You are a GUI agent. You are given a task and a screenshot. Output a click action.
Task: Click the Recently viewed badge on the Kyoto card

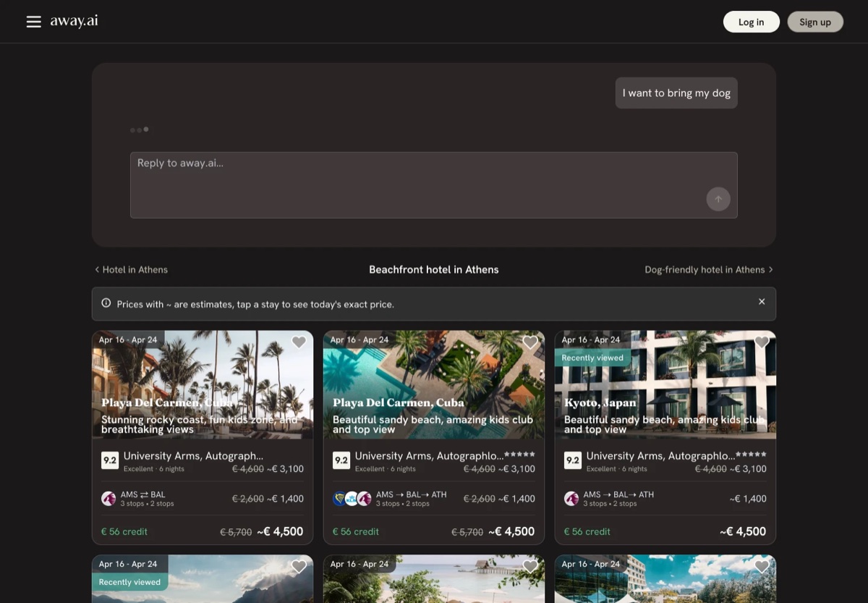coord(592,358)
